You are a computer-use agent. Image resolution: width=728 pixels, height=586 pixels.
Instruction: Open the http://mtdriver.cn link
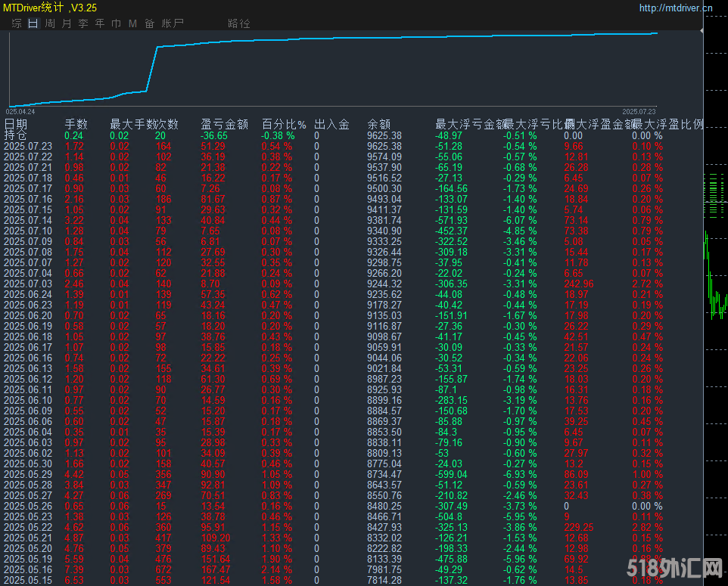[674, 8]
